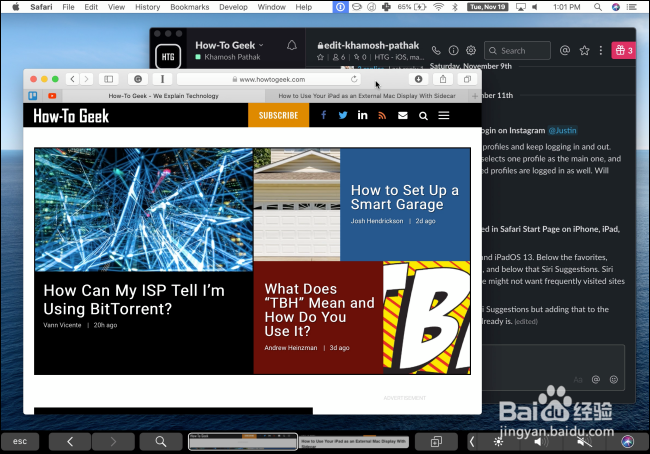Expand the How-To Geek workspace menu in Slack

[x=229, y=45]
